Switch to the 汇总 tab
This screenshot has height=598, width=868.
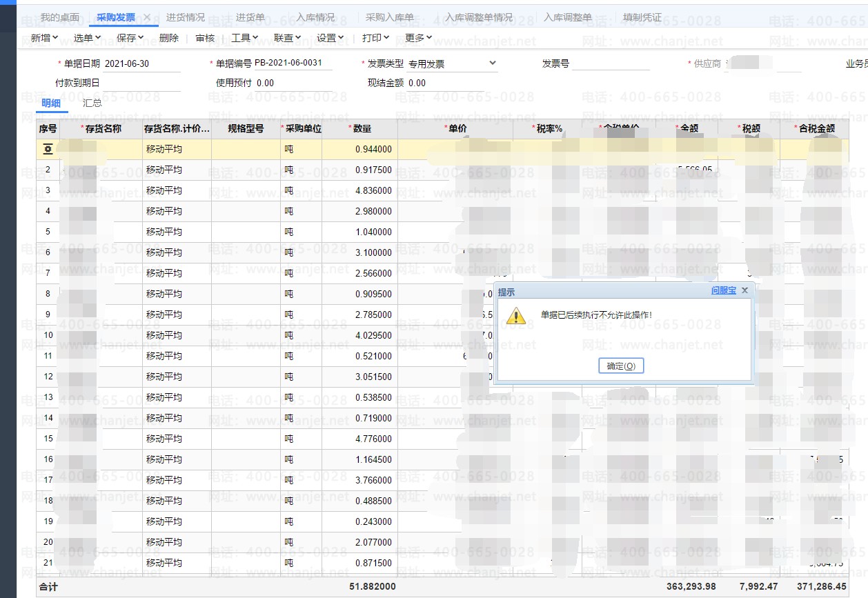[x=92, y=103]
